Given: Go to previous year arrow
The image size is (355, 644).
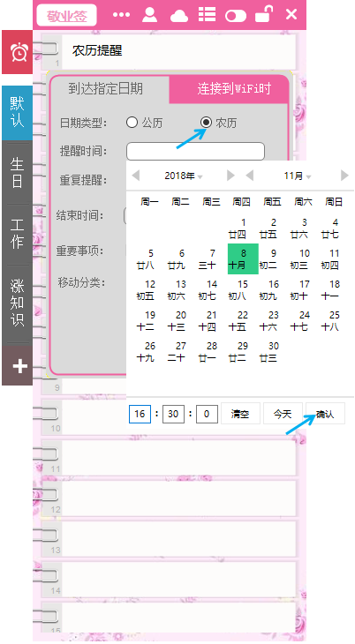Looking at the screenshot, I should [136, 176].
